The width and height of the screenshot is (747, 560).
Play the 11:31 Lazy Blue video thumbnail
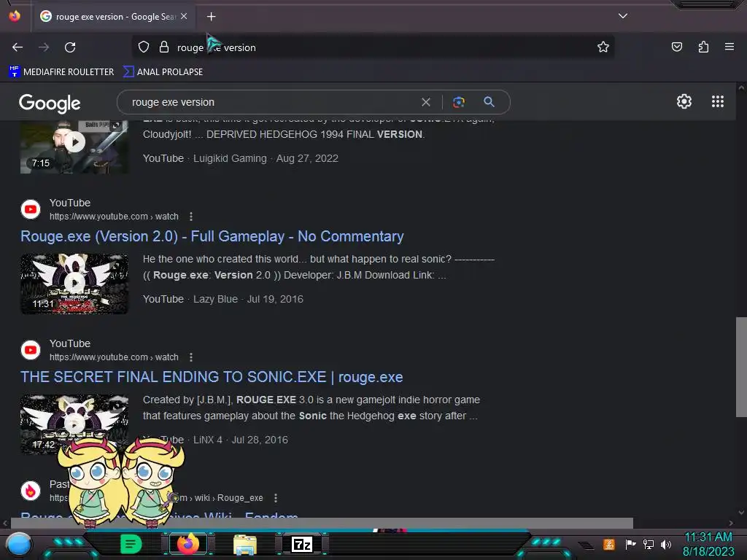[x=74, y=284]
